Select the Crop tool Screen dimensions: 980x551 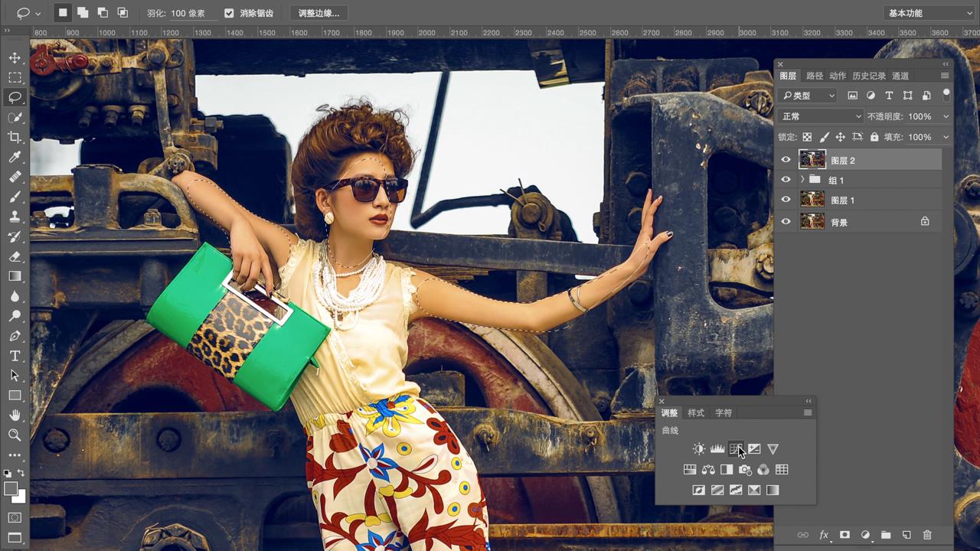coord(15,137)
